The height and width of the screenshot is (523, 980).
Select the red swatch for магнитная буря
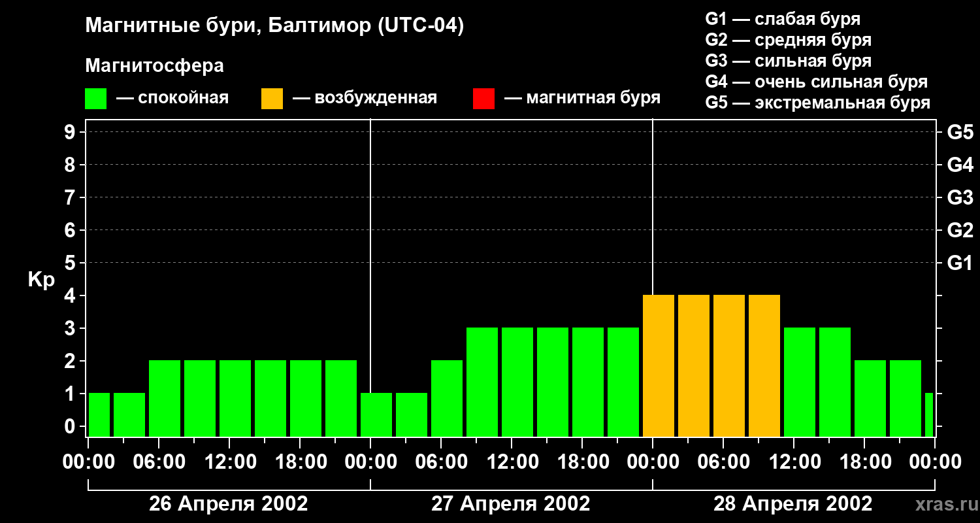pyautogui.click(x=483, y=99)
